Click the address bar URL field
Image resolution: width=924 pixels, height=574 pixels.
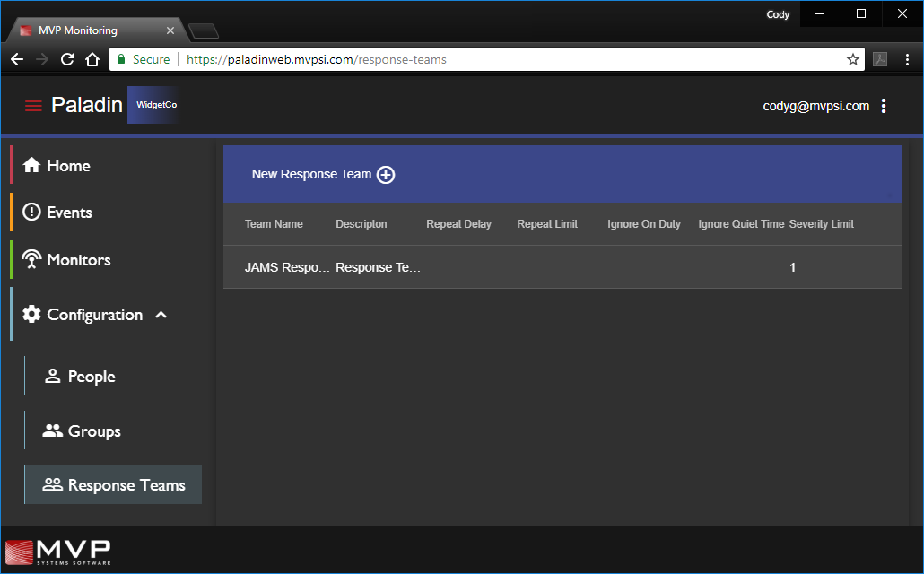click(x=502, y=60)
